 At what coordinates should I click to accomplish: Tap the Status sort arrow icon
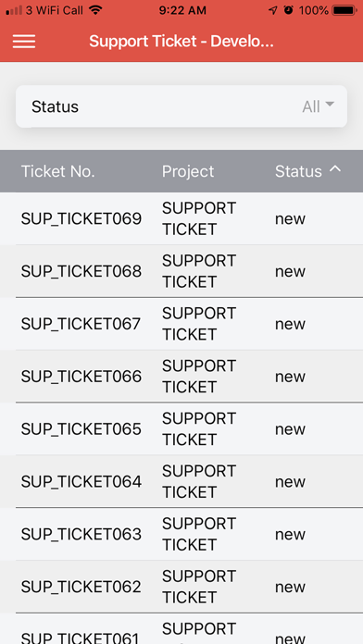point(335,168)
